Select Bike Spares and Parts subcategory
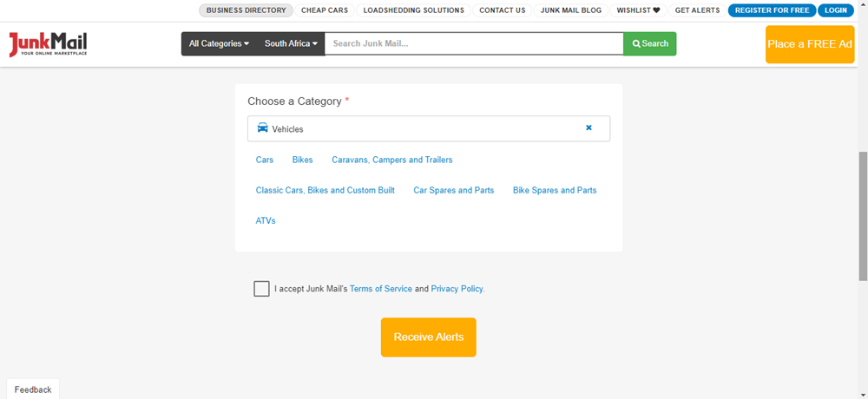The height and width of the screenshot is (399, 868). point(555,190)
